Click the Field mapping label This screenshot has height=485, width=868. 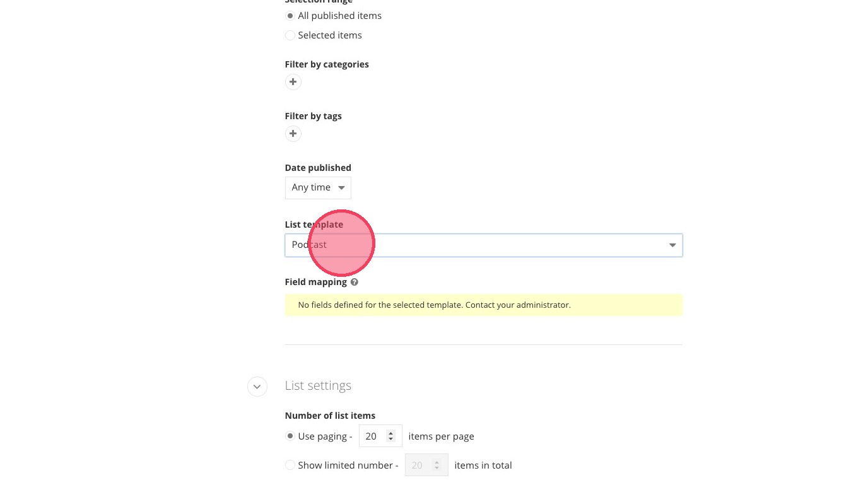click(x=316, y=282)
